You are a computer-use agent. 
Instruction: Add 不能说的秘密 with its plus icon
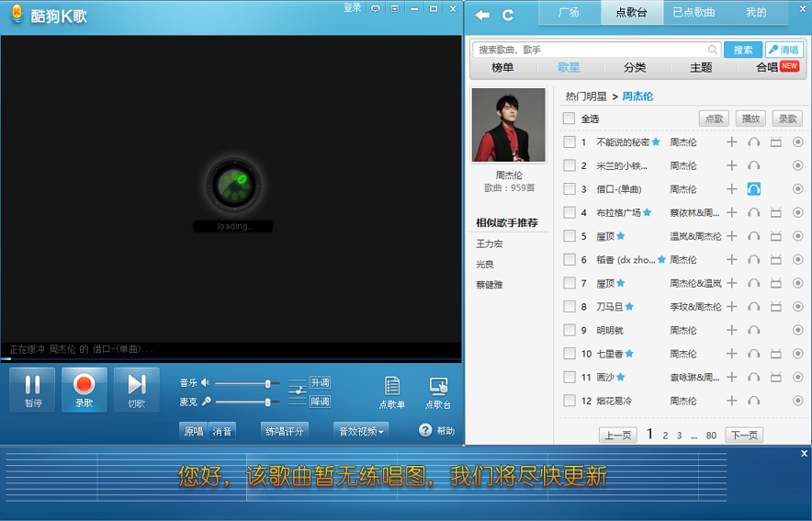732,142
